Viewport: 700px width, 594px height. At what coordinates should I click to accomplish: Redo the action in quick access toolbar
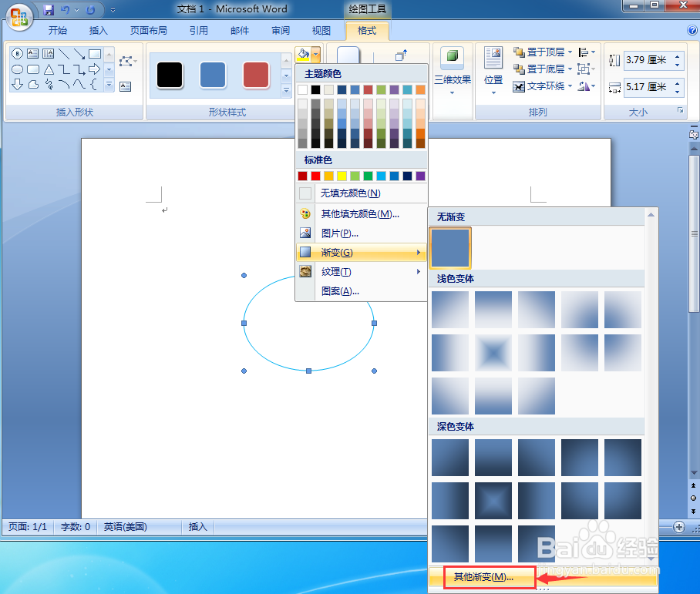pos(91,9)
